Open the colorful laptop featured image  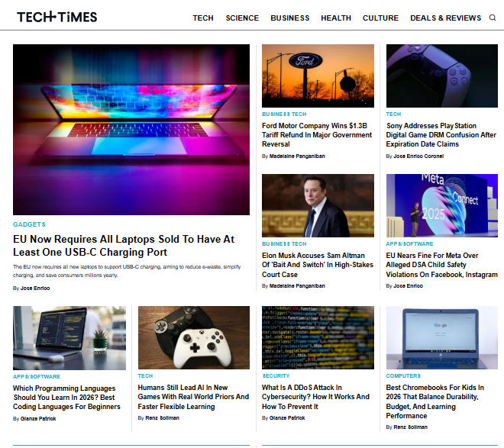point(131,130)
